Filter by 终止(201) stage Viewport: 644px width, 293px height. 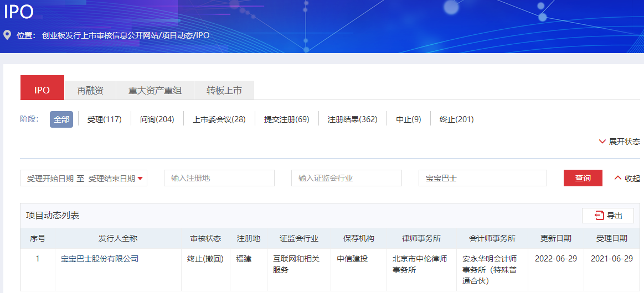pos(456,119)
